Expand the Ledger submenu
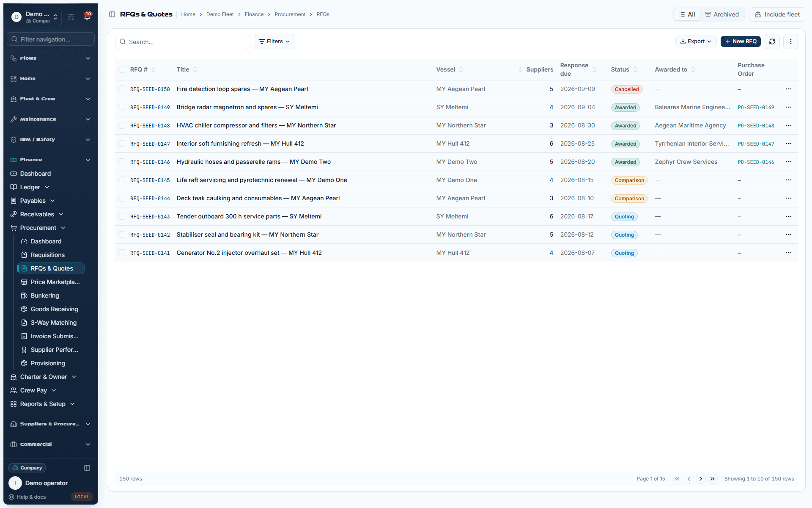Viewport: 812px width, 508px height. [x=30, y=187]
